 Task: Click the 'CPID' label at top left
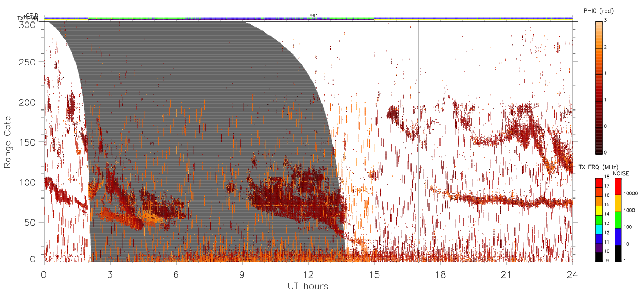coord(32,15)
